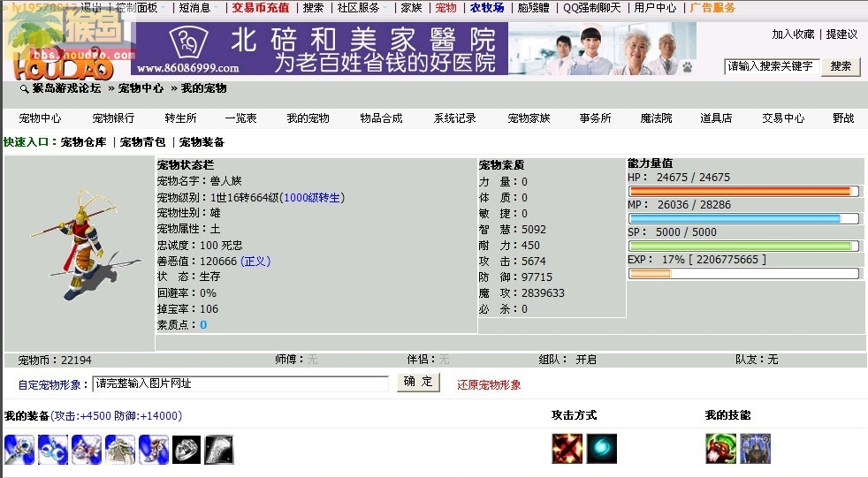
Task: Open the 宠物中心 navigation tab
Action: coord(40,118)
